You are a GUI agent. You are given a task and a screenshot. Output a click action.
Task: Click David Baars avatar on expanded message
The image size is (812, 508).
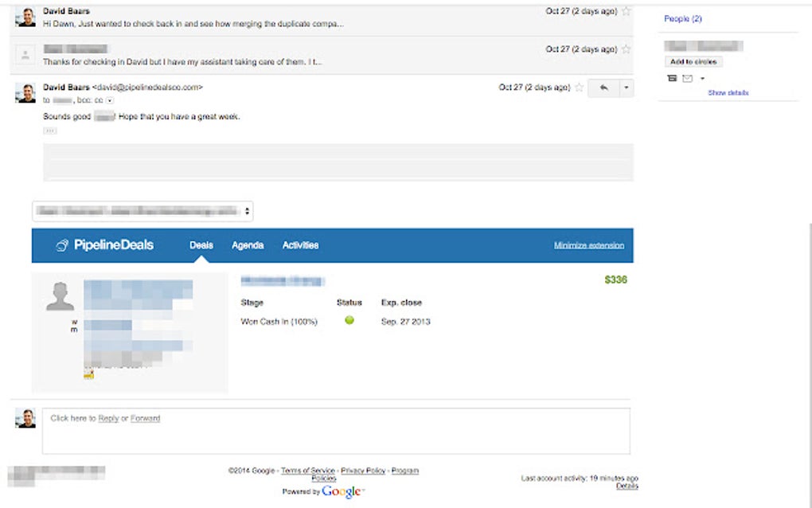(x=25, y=92)
